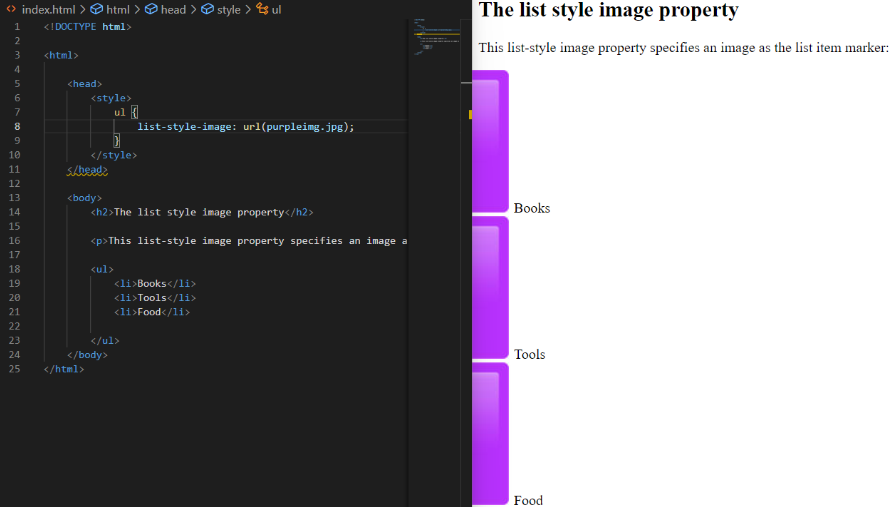Click the preview paragraph about list item marker
Viewport: 893px width, 507px height.
point(683,47)
